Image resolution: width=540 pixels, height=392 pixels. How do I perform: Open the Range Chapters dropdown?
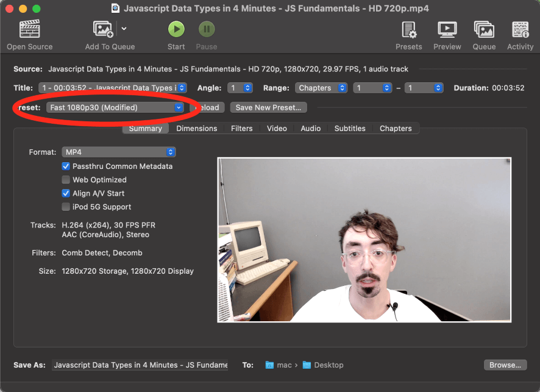(321, 88)
